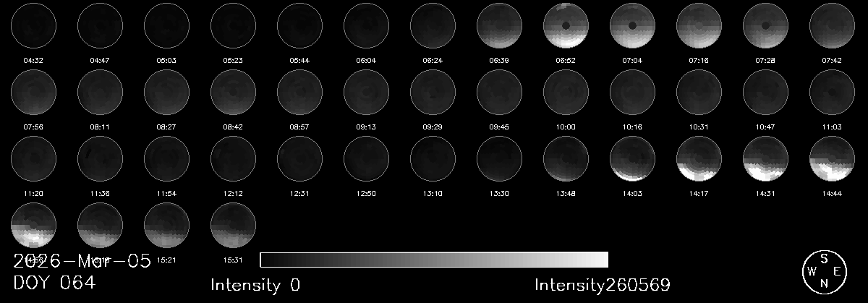Click the 14:31 disk image
The width and height of the screenshot is (868, 303).
[765, 158]
